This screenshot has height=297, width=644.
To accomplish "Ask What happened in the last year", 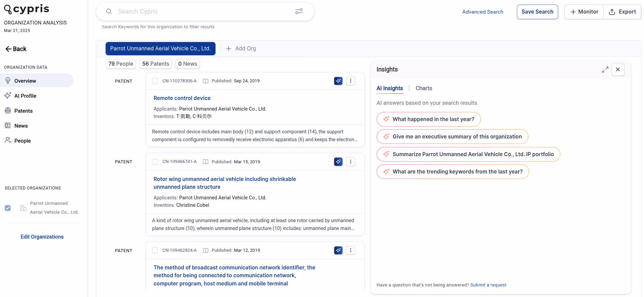I will [428, 119].
